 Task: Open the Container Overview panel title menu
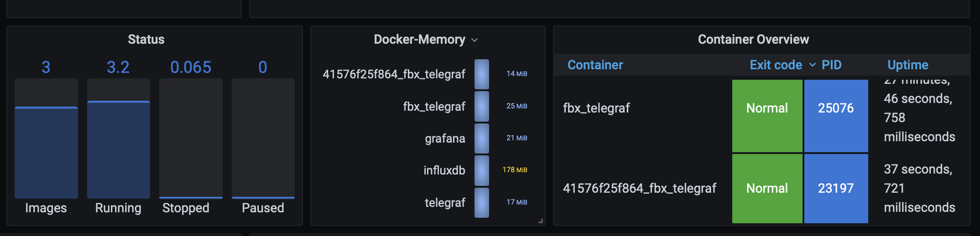pos(753,40)
